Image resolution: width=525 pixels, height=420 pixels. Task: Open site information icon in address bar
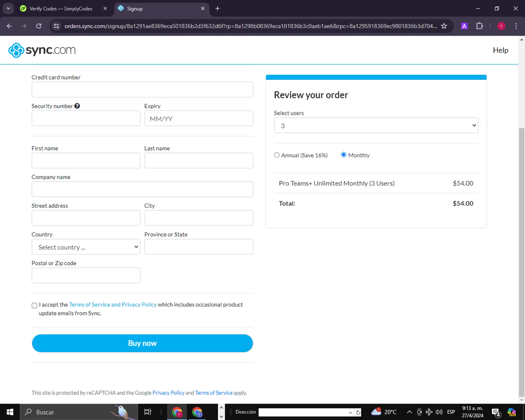(56, 26)
